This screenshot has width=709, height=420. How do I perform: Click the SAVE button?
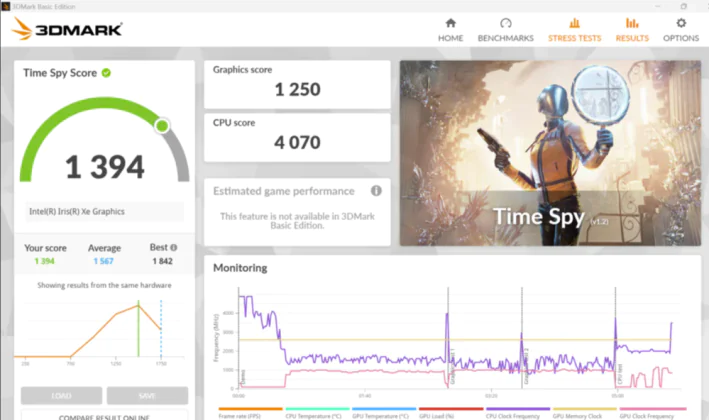click(147, 396)
